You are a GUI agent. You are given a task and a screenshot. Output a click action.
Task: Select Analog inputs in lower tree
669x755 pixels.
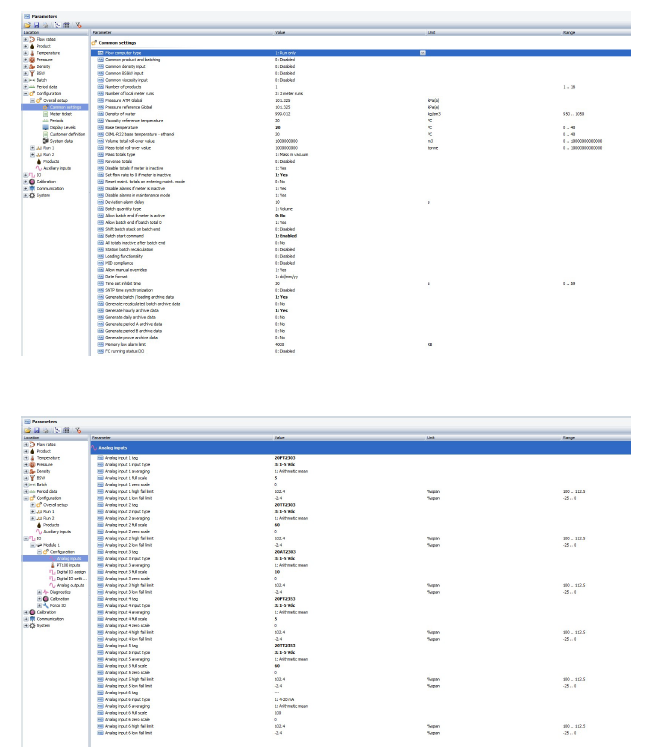pyautogui.click(x=69, y=559)
